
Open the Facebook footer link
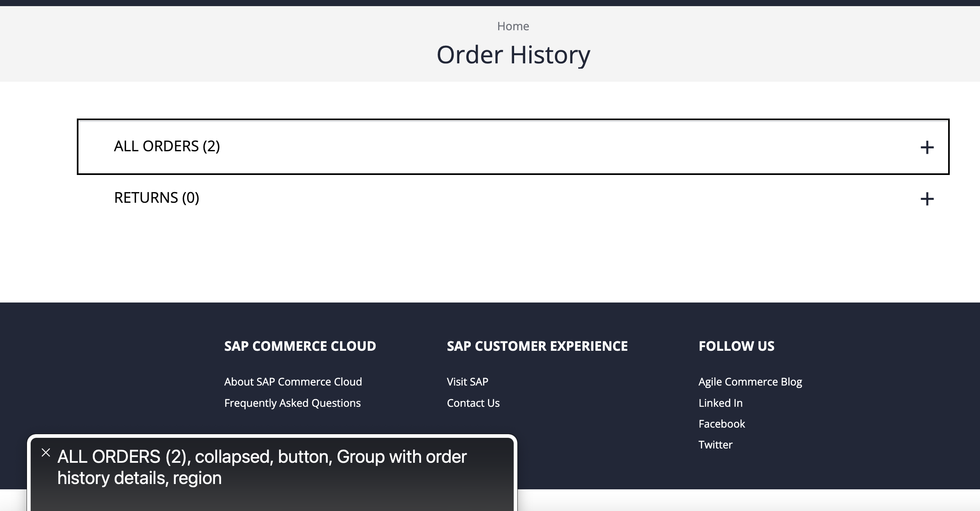[722, 424]
